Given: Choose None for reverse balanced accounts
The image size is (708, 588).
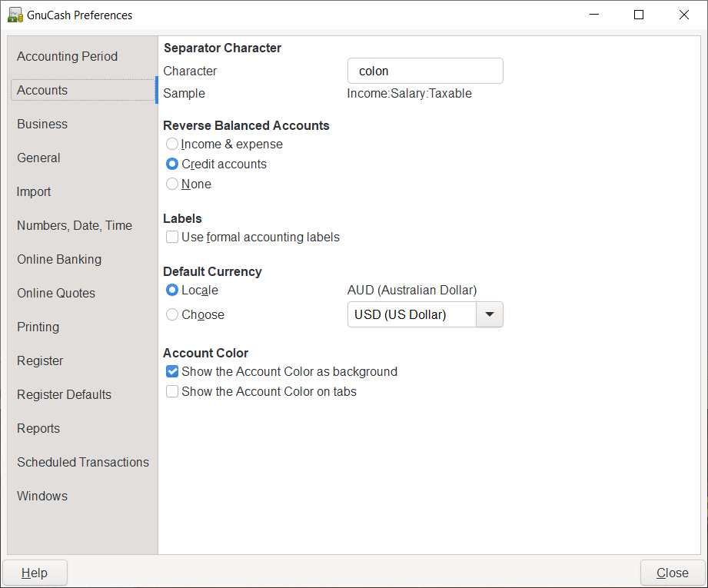Looking at the screenshot, I should tap(173, 184).
